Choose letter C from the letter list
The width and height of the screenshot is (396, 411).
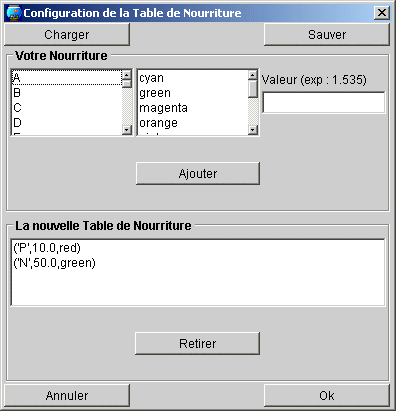click(67, 108)
